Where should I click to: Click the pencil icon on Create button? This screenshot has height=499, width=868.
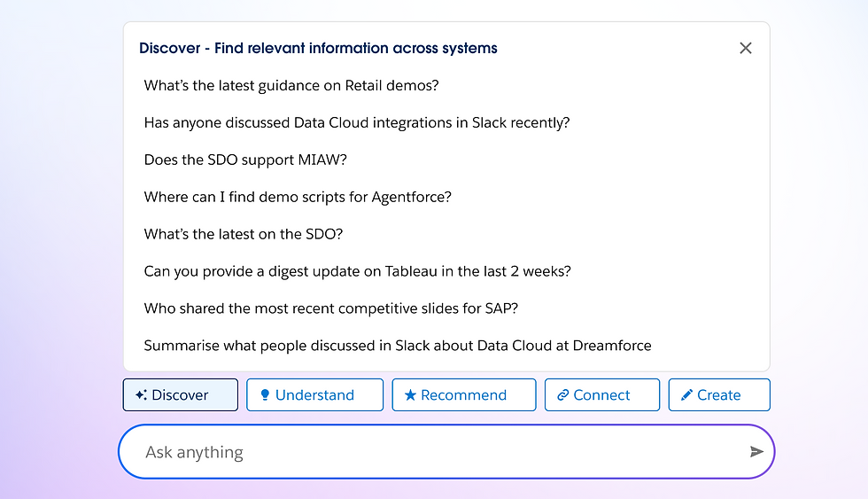686,395
